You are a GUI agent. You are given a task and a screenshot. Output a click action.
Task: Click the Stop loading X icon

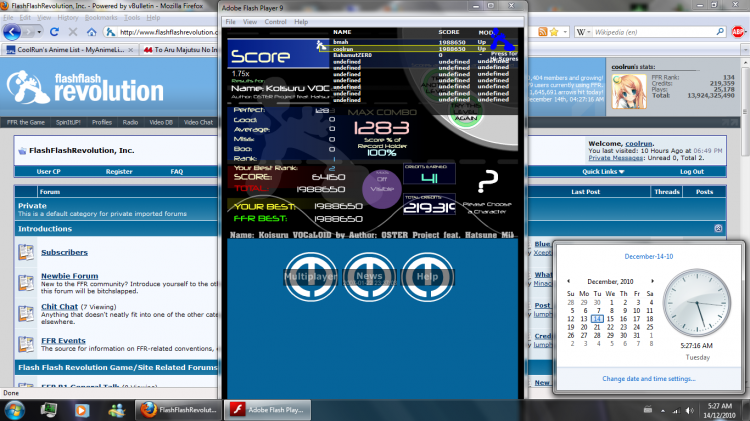click(73, 32)
